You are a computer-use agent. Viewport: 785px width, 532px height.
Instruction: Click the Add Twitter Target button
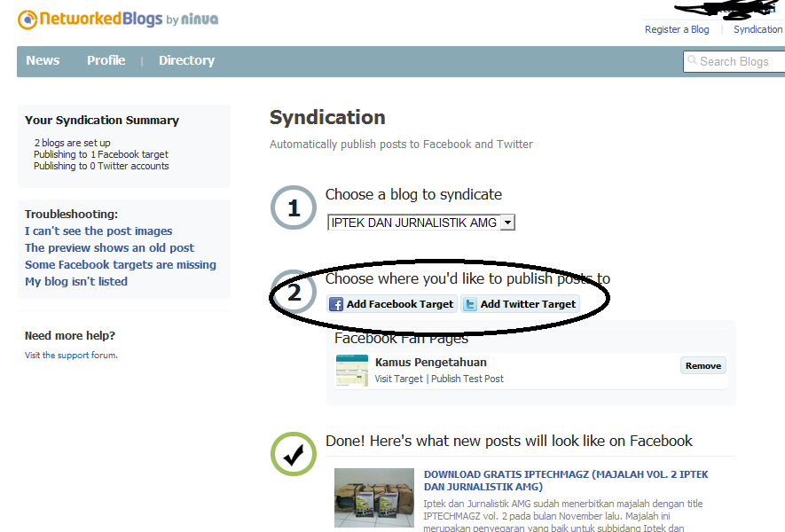[520, 304]
